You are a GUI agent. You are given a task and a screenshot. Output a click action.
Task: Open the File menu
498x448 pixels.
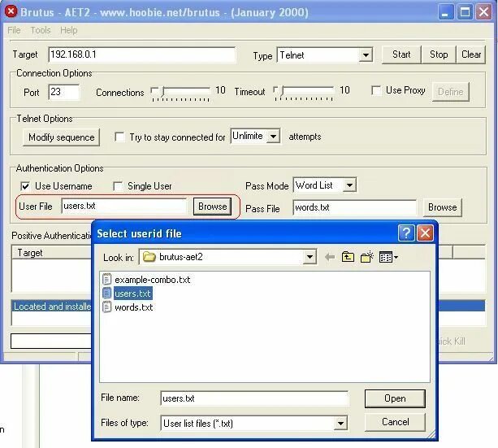pyautogui.click(x=14, y=30)
